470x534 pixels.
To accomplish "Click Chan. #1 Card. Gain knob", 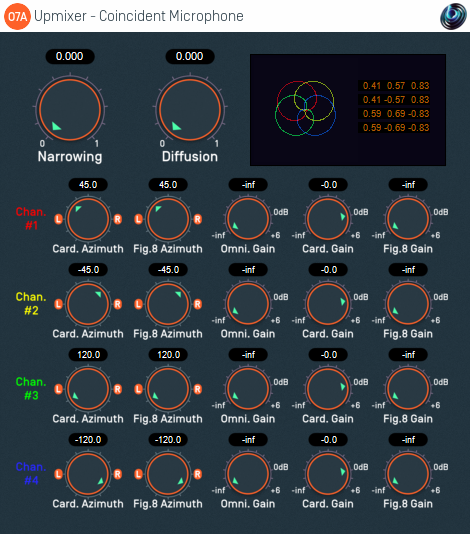I will click(x=328, y=219).
